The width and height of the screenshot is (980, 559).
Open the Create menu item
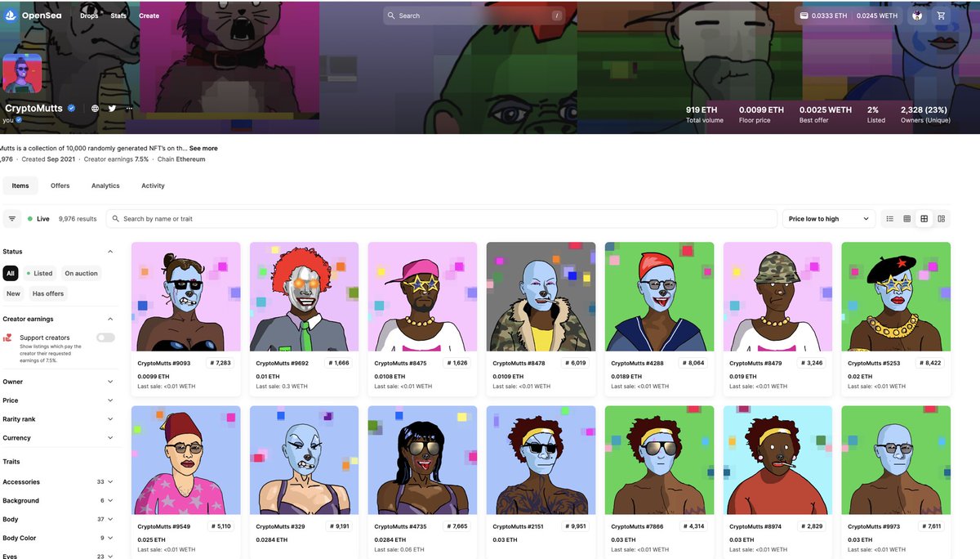[x=149, y=16]
